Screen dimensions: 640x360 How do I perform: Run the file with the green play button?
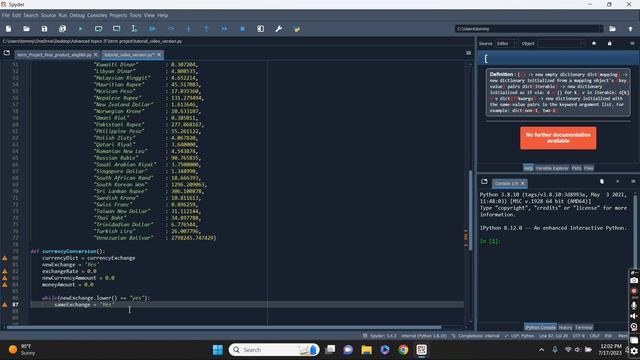[x=80, y=29]
